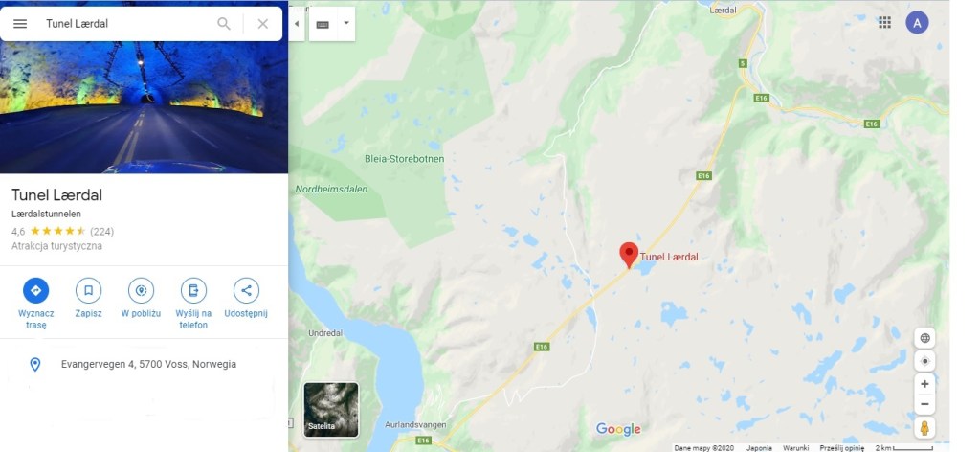Open the Google apps grid
The image size is (980, 452).
point(884,23)
